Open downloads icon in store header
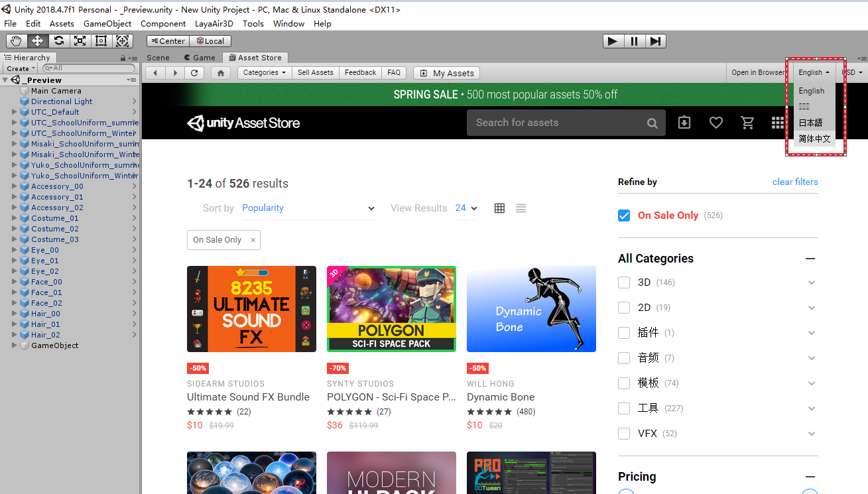Viewport: 868px width, 494px height. 684,123
